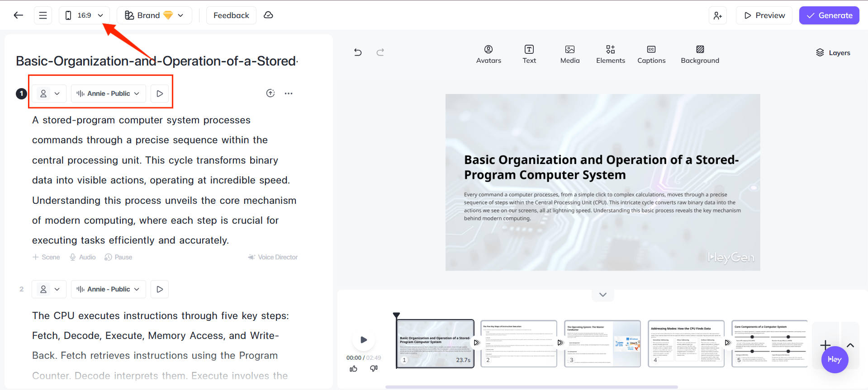Click the slide body paragraph on canvas
Image resolution: width=868 pixels, height=390 pixels.
tap(602, 207)
